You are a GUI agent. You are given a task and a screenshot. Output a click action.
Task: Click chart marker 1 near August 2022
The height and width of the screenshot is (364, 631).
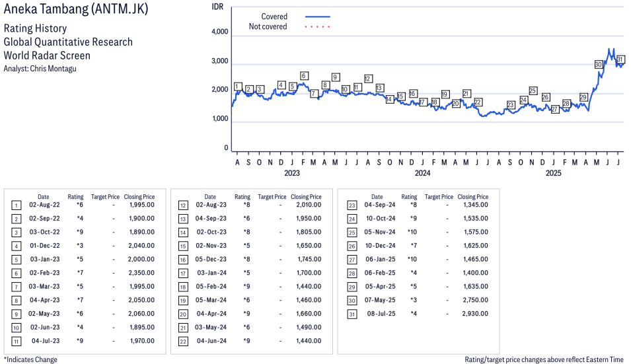(238, 87)
